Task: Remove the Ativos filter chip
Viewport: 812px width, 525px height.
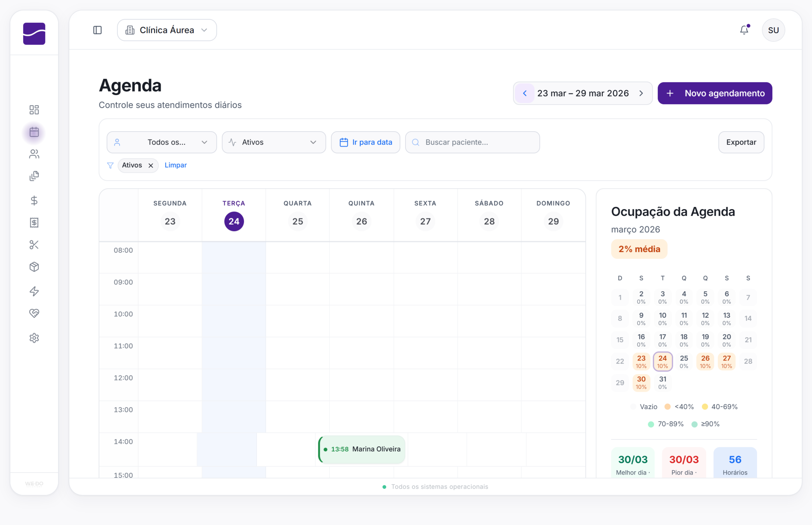Action: pos(151,165)
